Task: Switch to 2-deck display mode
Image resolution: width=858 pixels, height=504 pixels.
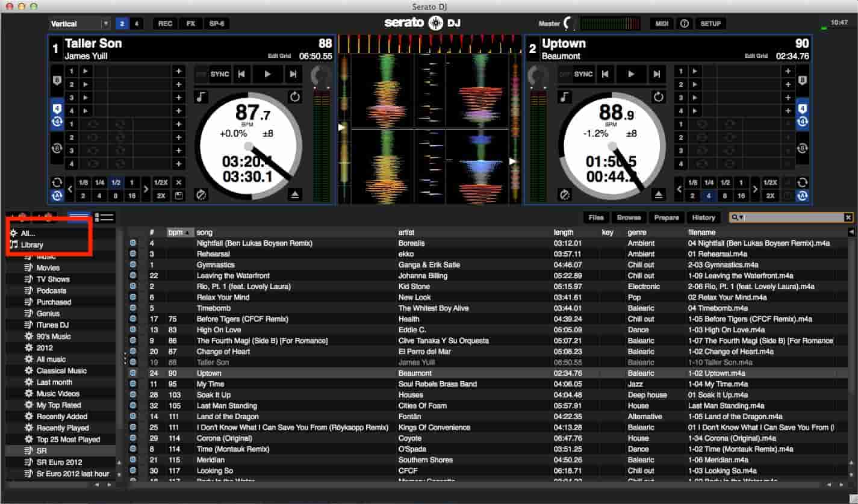Action: [122, 23]
